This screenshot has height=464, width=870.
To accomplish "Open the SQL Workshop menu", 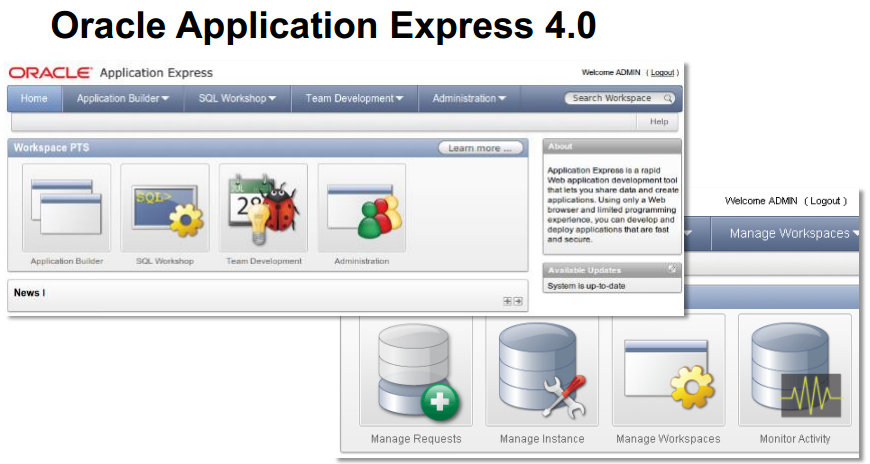I will tap(237, 98).
